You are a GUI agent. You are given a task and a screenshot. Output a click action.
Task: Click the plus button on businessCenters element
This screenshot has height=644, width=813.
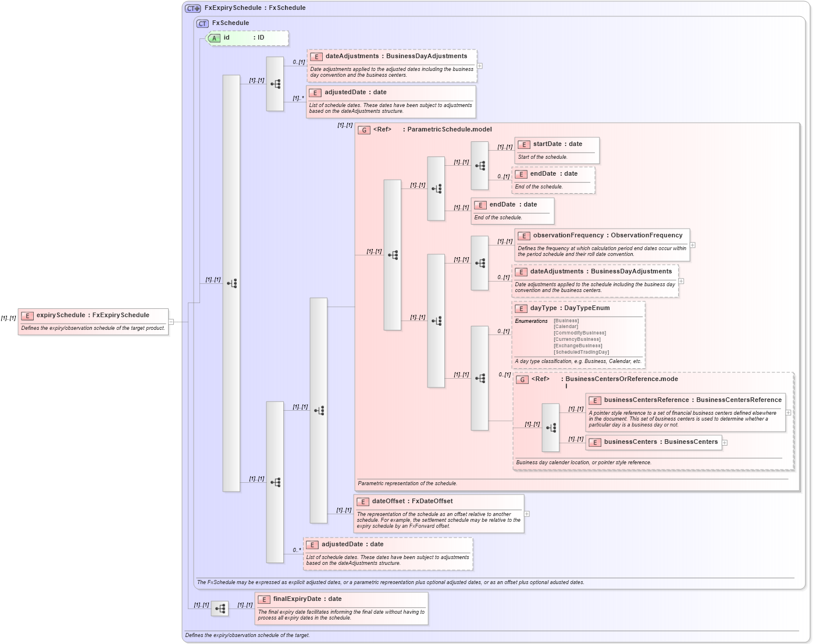click(x=724, y=442)
